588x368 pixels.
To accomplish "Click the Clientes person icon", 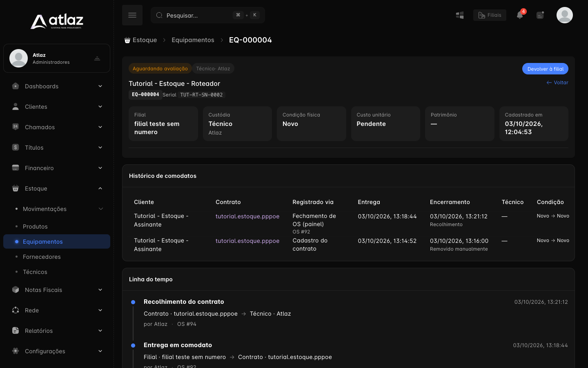I will (x=16, y=107).
